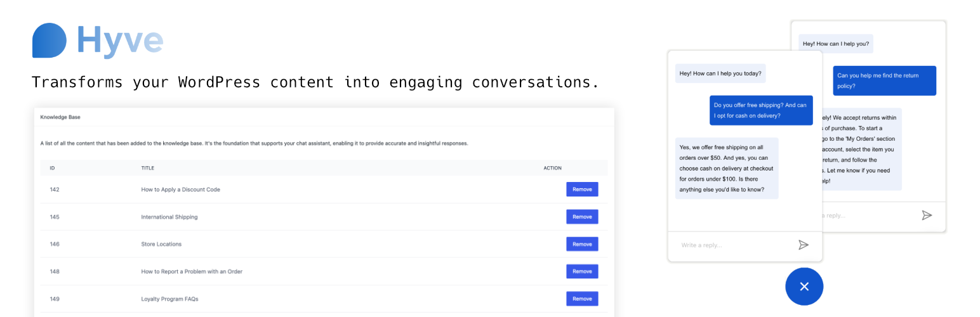Click the TITLE column header
980x317 pixels.
tap(147, 168)
